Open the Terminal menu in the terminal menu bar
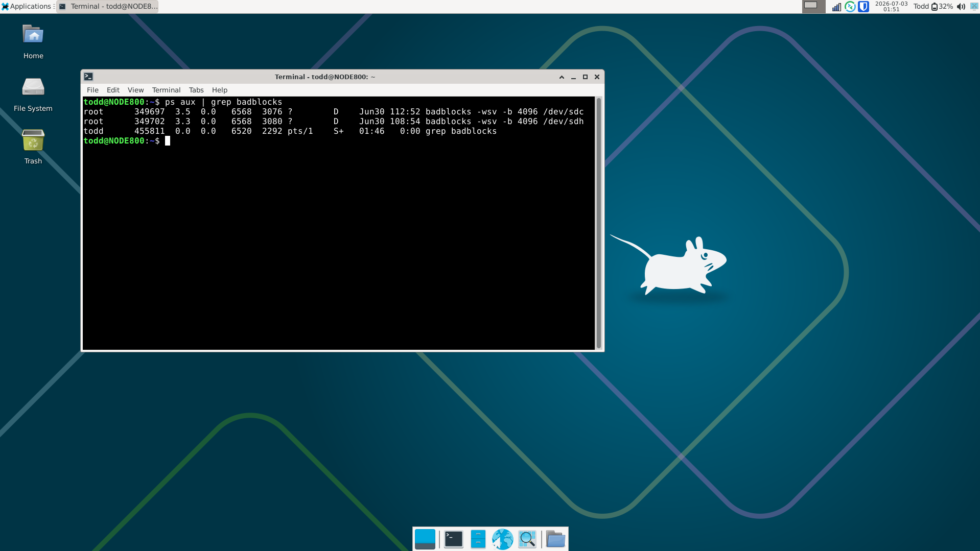The height and width of the screenshot is (551, 980). click(x=166, y=90)
